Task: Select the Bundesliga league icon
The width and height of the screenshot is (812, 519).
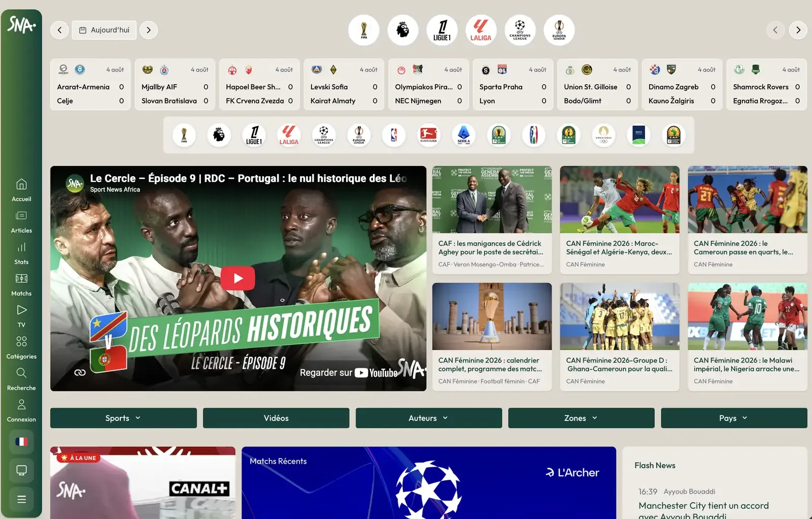Action: point(429,135)
